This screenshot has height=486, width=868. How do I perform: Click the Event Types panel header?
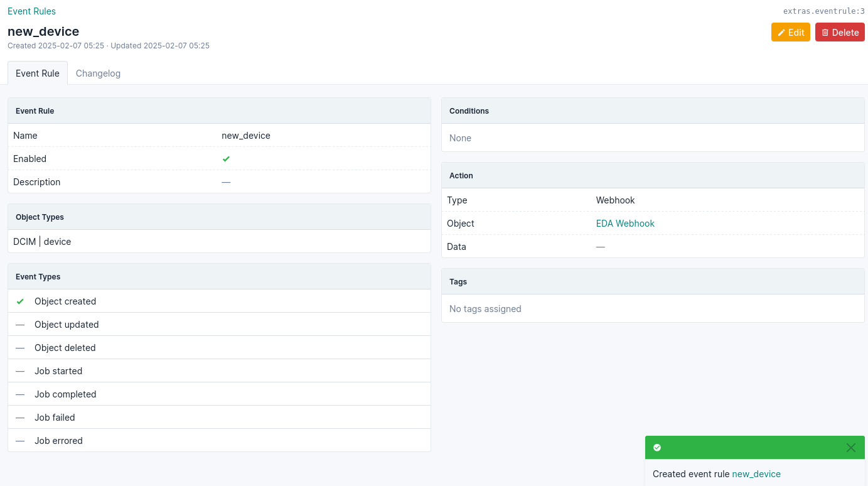click(x=219, y=277)
